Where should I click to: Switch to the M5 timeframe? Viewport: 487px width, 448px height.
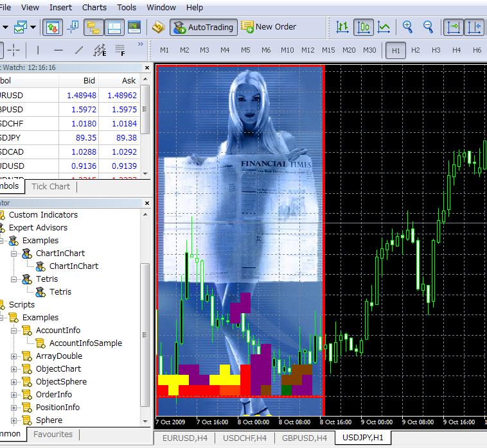(245, 50)
